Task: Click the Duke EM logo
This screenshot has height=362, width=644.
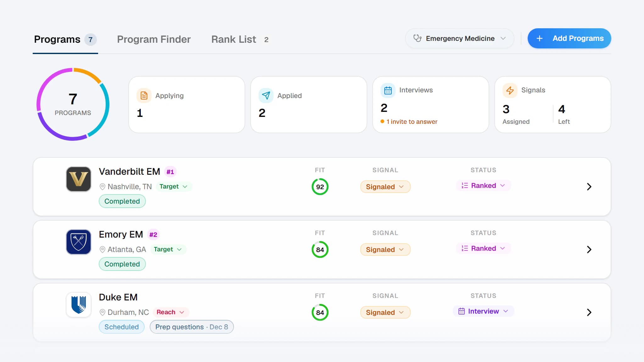Action: 79,305
